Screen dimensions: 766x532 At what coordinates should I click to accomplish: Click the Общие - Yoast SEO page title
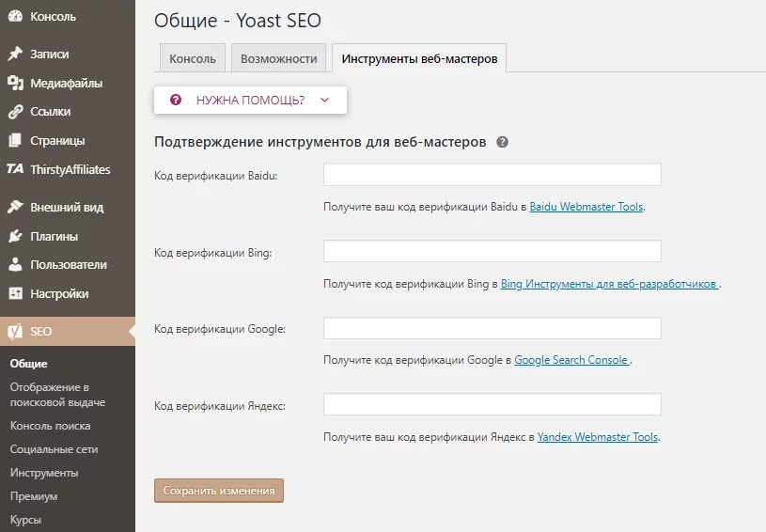pos(238,21)
